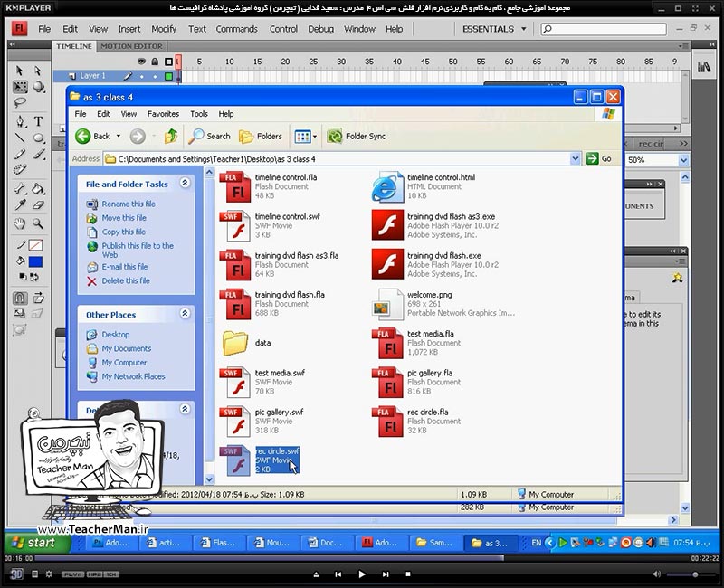Viewport: 724px width, 588px height.
Task: Switch to the MOTION EDITOR tab
Action: (x=131, y=46)
